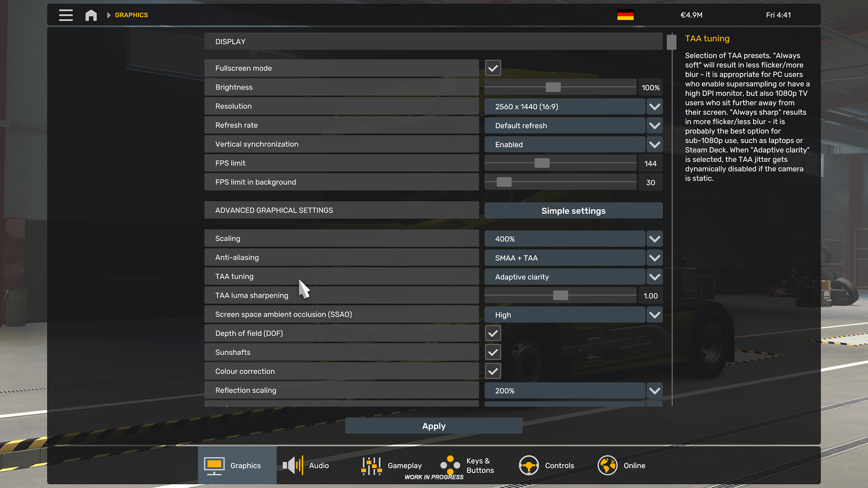Click the Graphics monitor icon
Image resolution: width=868 pixels, height=488 pixels.
click(x=214, y=465)
